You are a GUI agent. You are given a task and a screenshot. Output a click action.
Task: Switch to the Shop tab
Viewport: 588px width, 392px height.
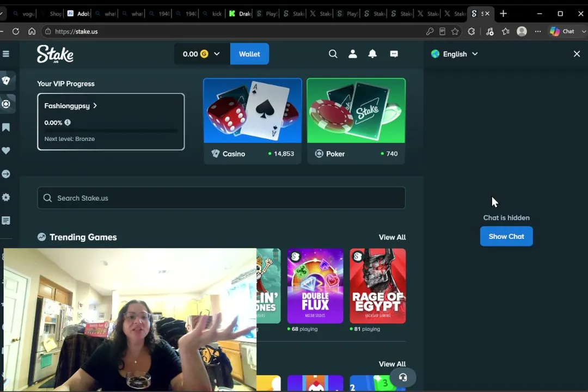tap(51, 14)
